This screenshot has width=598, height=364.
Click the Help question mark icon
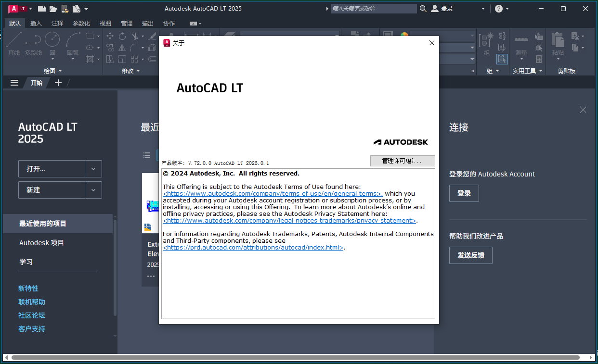click(498, 9)
